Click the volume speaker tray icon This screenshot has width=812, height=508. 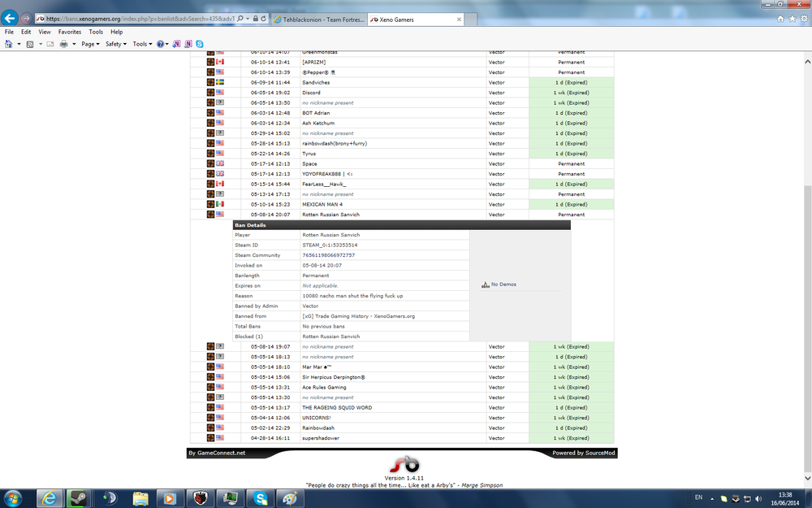point(759,499)
